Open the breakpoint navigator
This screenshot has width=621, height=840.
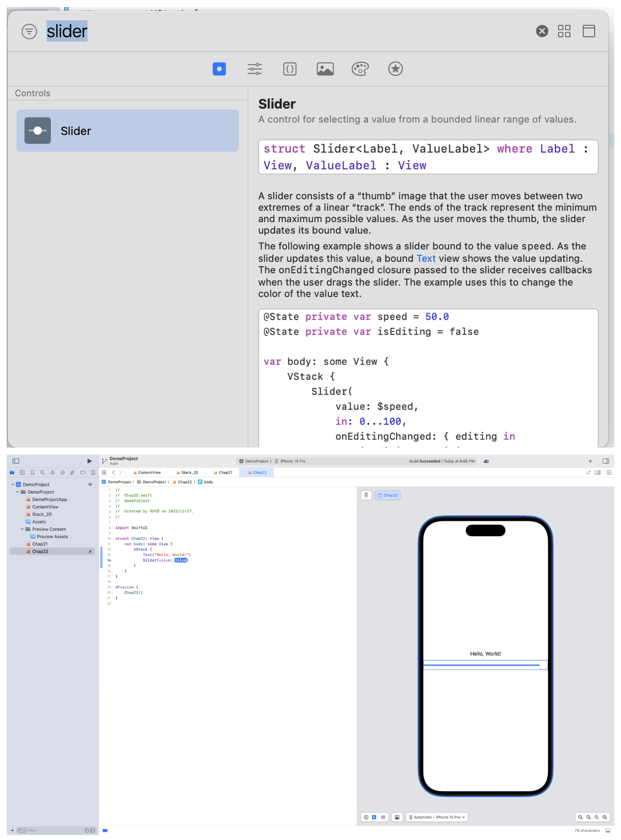point(83,472)
